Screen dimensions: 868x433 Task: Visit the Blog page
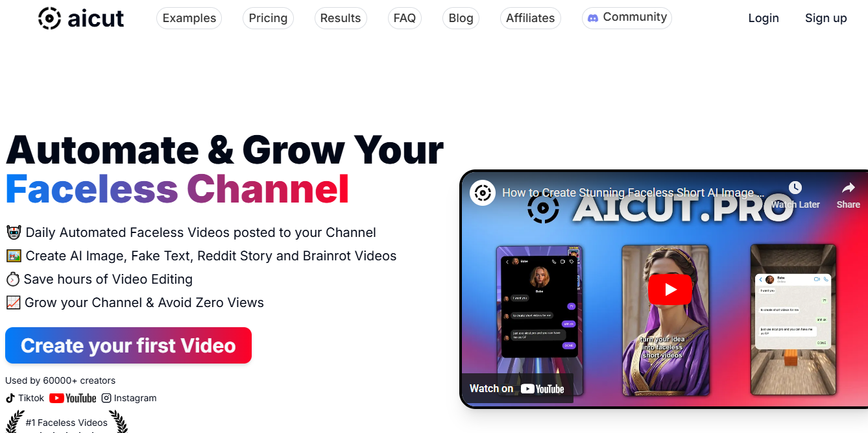tap(461, 18)
